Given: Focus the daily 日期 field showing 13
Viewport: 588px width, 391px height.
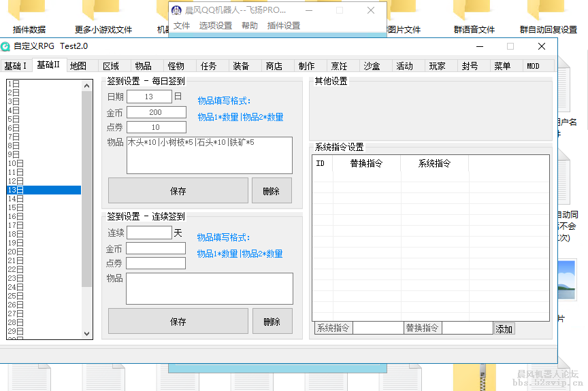Looking at the screenshot, I should tap(149, 97).
